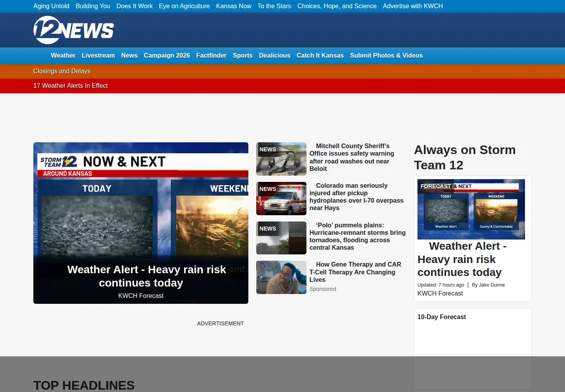The width and height of the screenshot is (565, 392).
Task: Select Campaign 2026 menu item
Action: click(167, 56)
